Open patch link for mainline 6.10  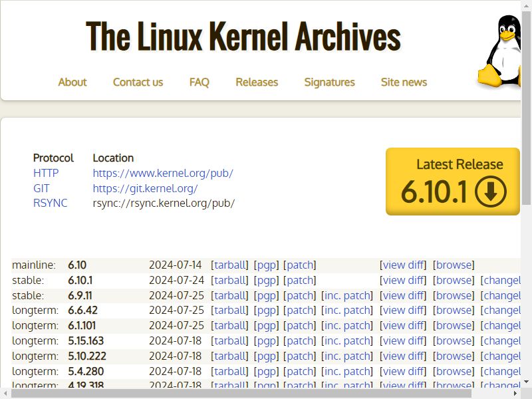tap(300, 265)
